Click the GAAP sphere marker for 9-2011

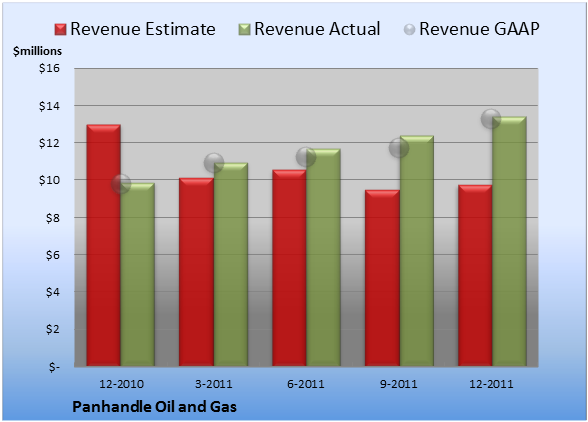[399, 148]
